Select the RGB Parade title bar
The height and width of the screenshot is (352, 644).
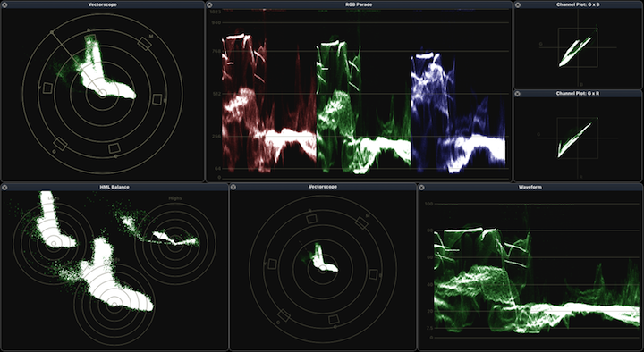tap(359, 5)
